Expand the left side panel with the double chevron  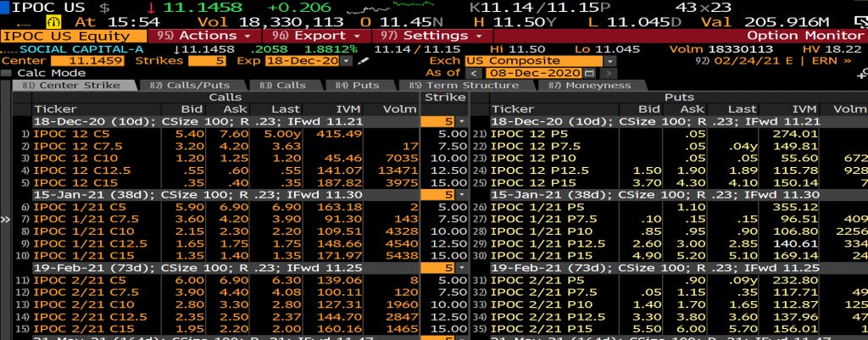click(6, 220)
